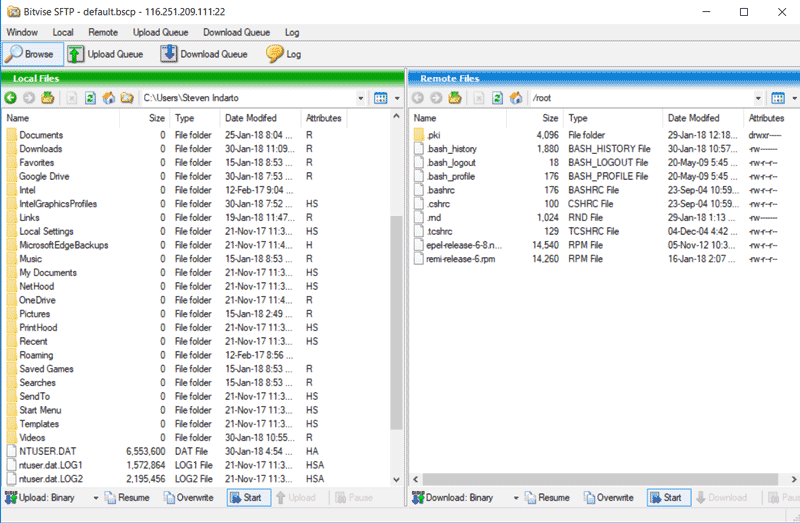Open Upload Queue toolbar button
Screen dimensions: 800x523
[106, 54]
